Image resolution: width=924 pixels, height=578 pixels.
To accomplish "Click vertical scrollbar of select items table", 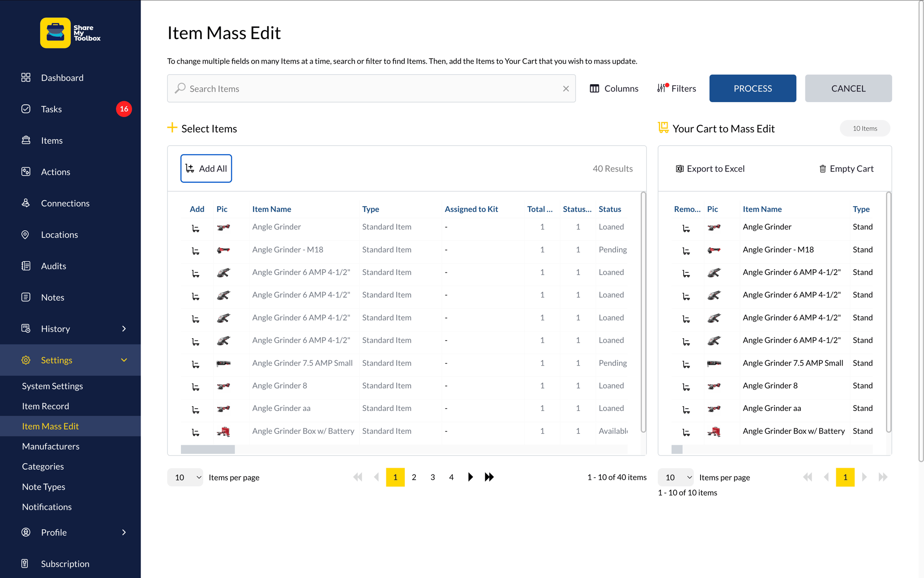I will pyautogui.click(x=643, y=312).
